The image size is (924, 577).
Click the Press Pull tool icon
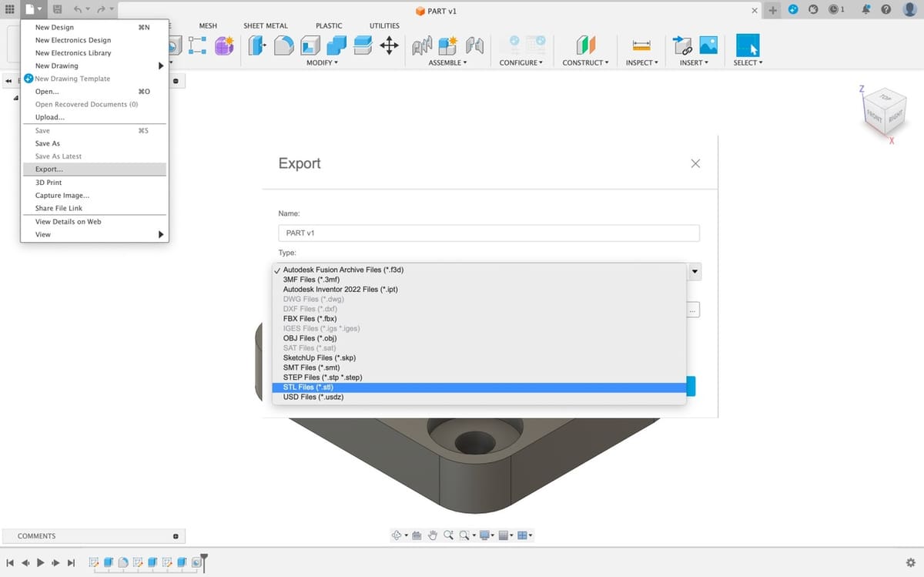pos(259,45)
